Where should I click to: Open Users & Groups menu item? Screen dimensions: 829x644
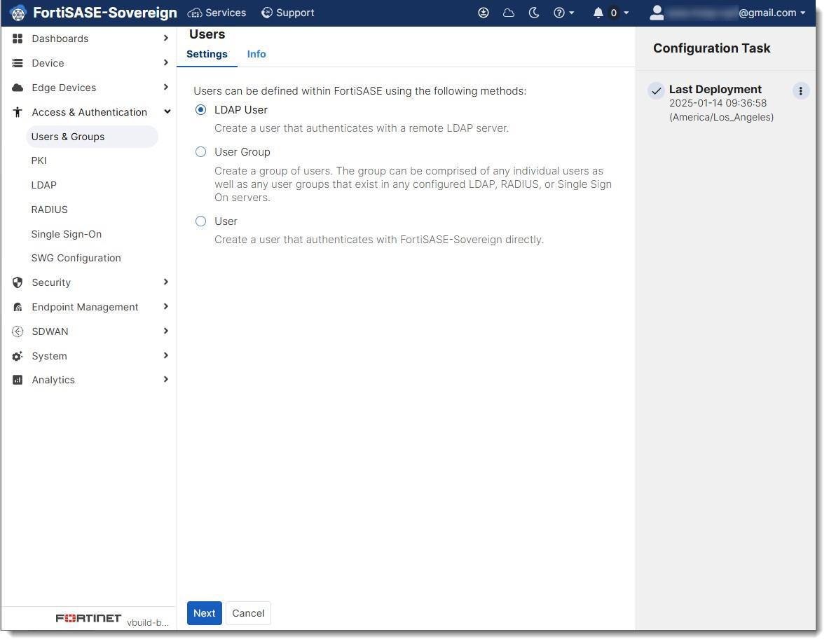[x=92, y=137]
